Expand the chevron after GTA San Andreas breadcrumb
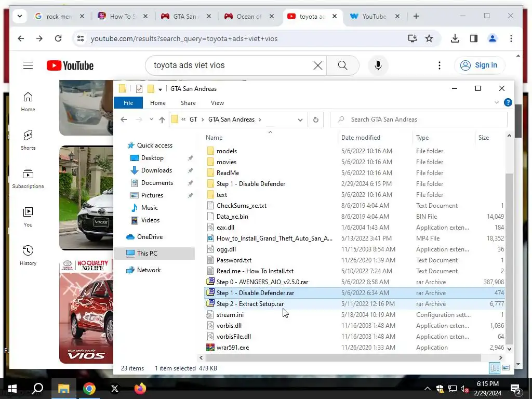The height and width of the screenshot is (399, 532). tap(260, 119)
